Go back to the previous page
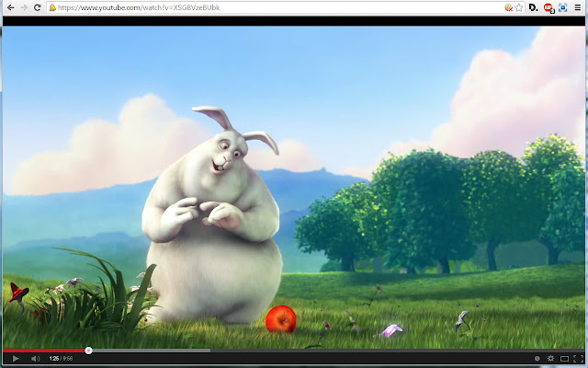Screen dimensions: 588x368 (10, 7)
